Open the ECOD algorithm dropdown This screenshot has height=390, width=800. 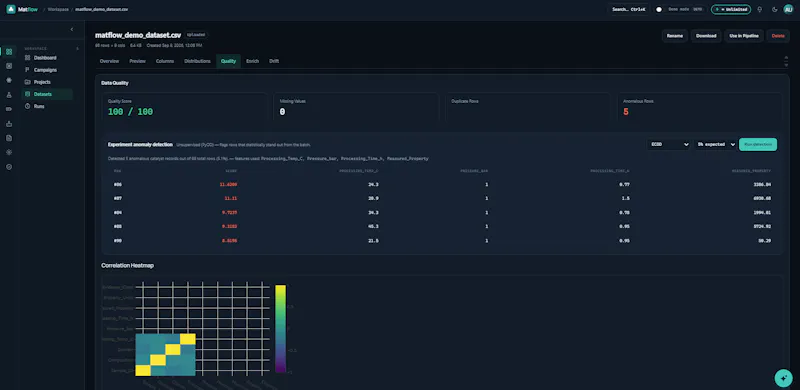click(x=669, y=144)
